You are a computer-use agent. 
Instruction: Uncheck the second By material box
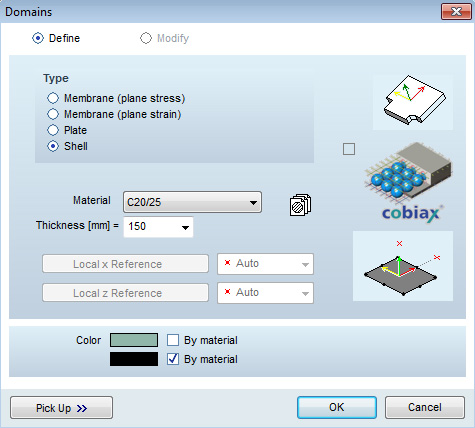tap(173, 359)
